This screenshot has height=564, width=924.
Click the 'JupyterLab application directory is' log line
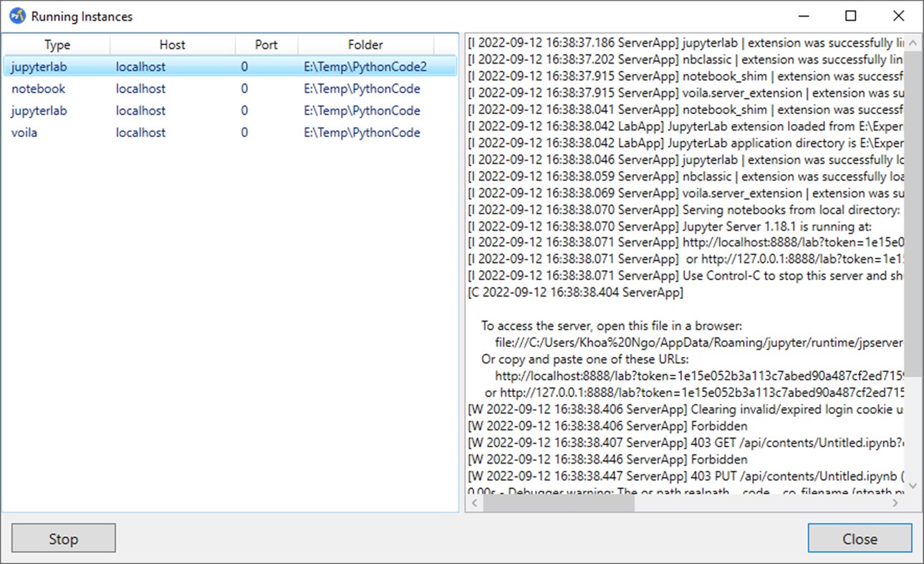tap(684, 143)
